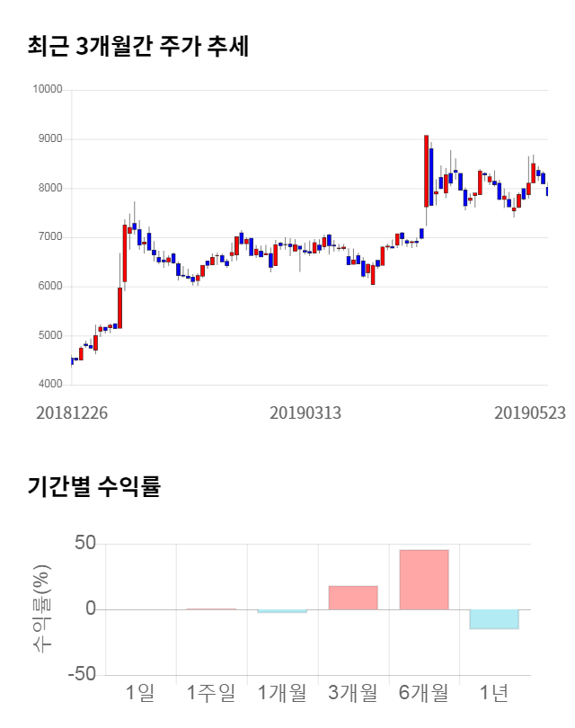Click the 6개월 red return bar
This screenshot has height=728, width=575.
(x=424, y=580)
